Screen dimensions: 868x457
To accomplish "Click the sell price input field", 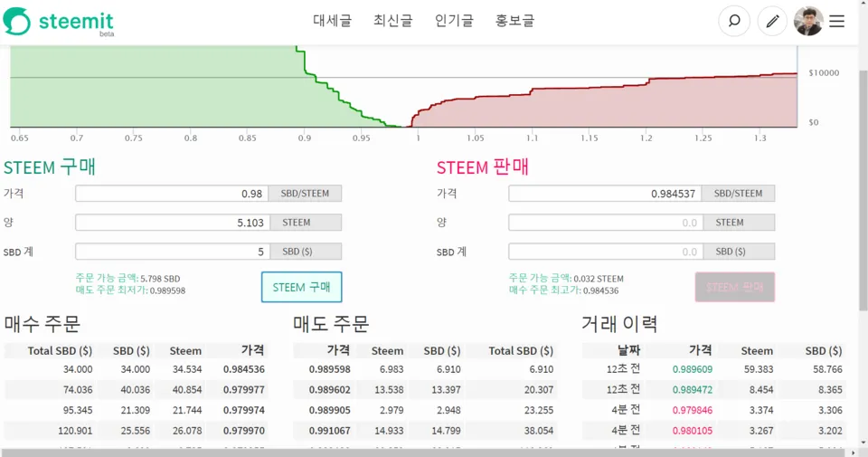I will (605, 194).
